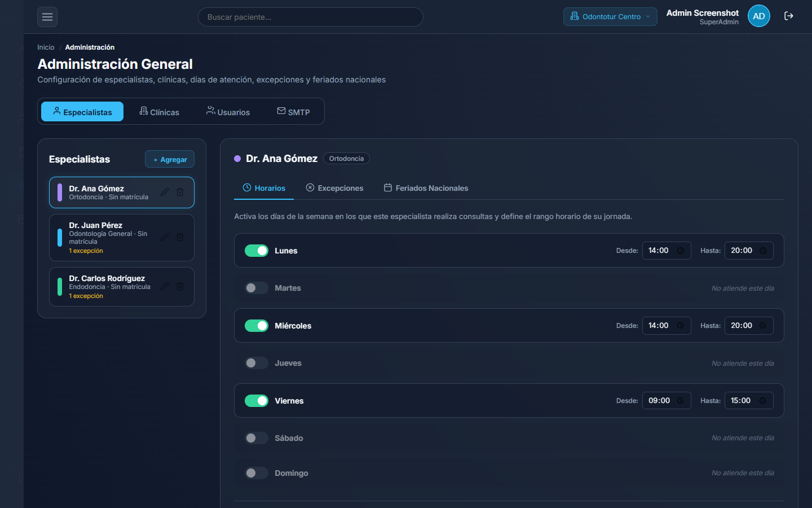Edit Dr. Carlos Rodríguez with pencil icon
The height and width of the screenshot is (508, 812).
[x=165, y=287]
